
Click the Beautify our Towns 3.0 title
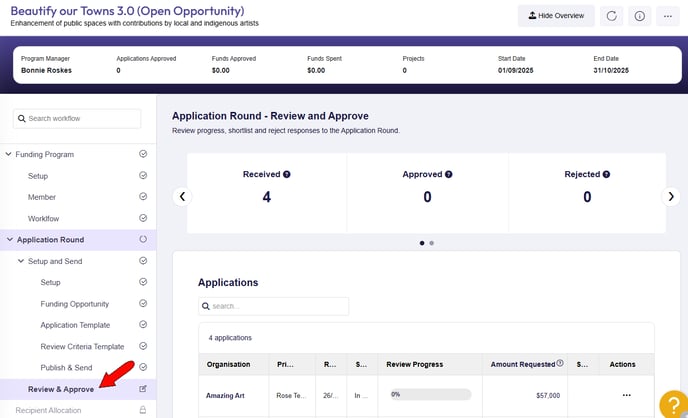coord(127,11)
